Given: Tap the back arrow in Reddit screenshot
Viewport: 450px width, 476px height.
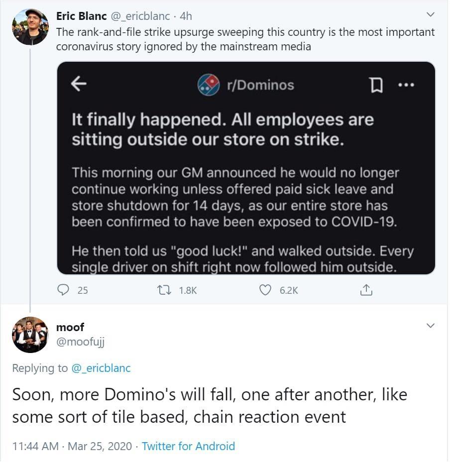Looking at the screenshot, I should (79, 85).
